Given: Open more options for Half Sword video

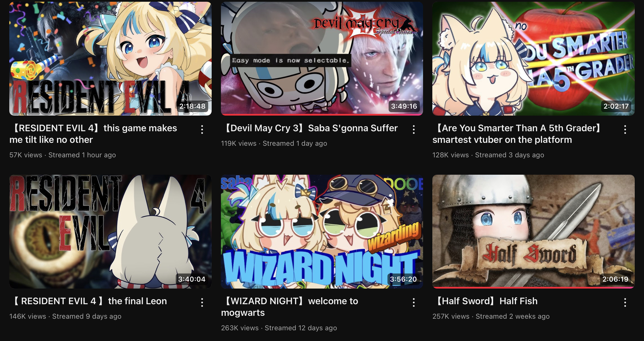Looking at the screenshot, I should click(625, 302).
